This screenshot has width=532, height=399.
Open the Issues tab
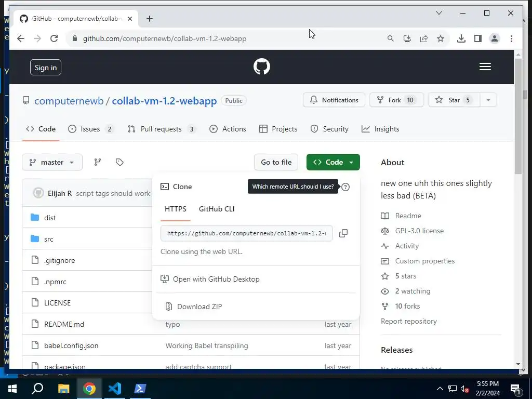pos(90,129)
